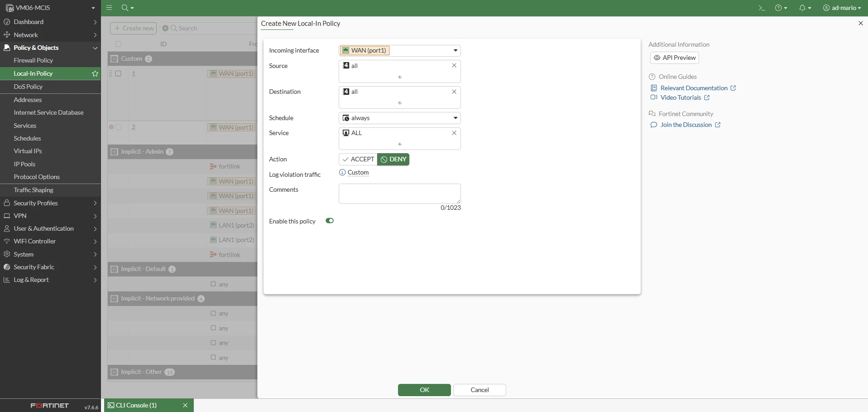
Task: Expand the Implicit - Other group
Action: 114,372
